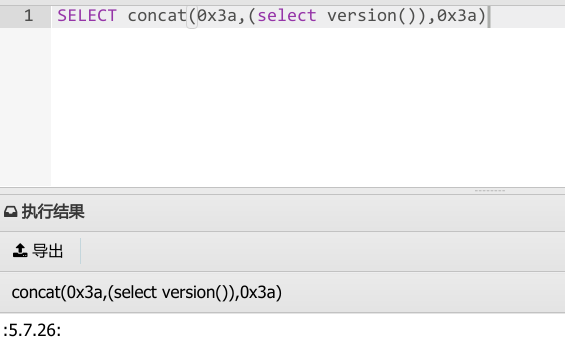
Task: Click the inbox tray icon beside 执行结果
Action: click(x=10, y=212)
